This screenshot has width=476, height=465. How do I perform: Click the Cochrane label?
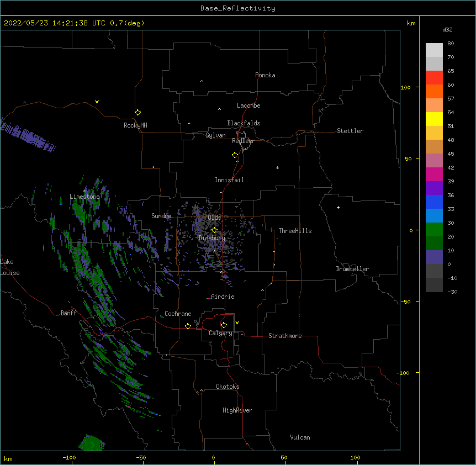[x=178, y=314]
